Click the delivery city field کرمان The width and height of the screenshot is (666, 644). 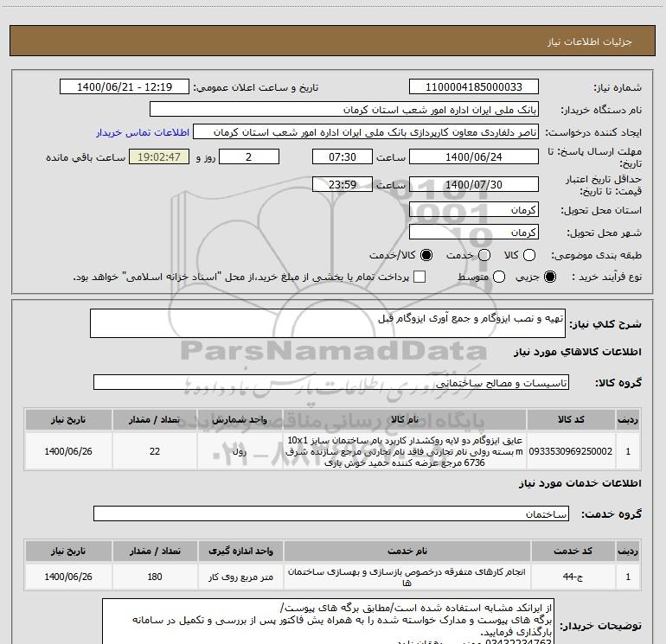coord(474,233)
